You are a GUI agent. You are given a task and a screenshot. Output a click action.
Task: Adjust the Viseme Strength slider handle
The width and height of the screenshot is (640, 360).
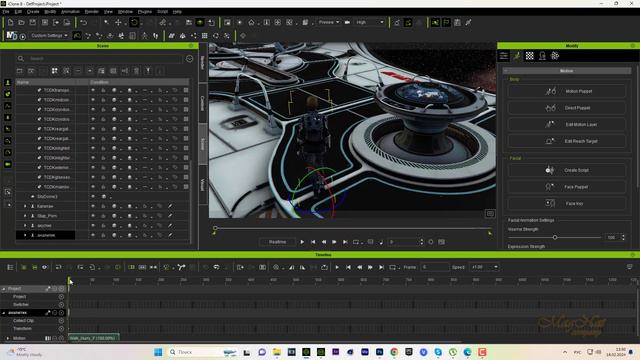(555, 237)
